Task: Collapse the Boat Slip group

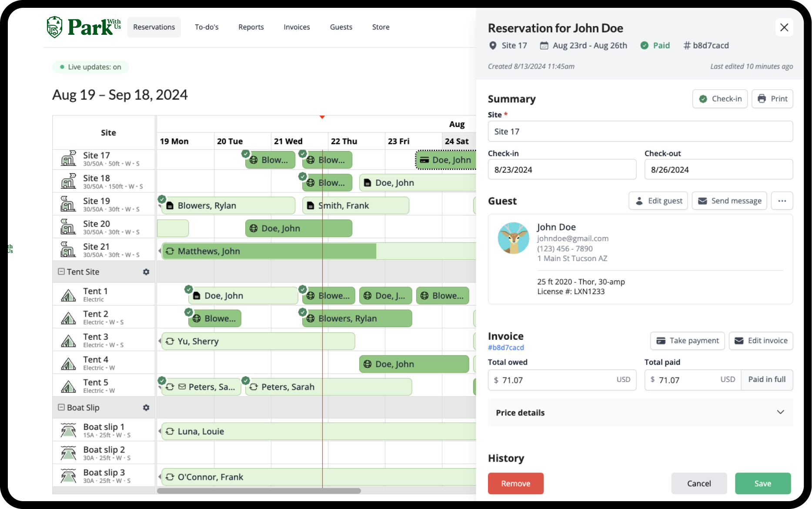Action: (x=61, y=407)
